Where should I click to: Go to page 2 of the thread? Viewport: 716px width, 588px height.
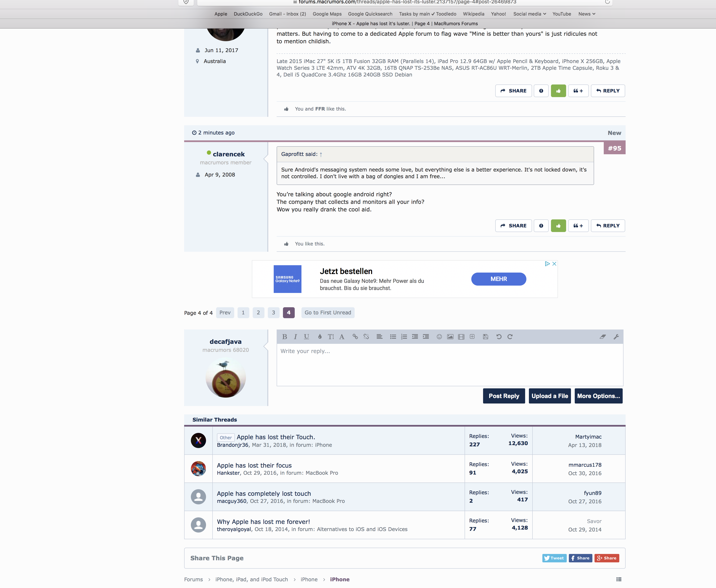point(258,313)
